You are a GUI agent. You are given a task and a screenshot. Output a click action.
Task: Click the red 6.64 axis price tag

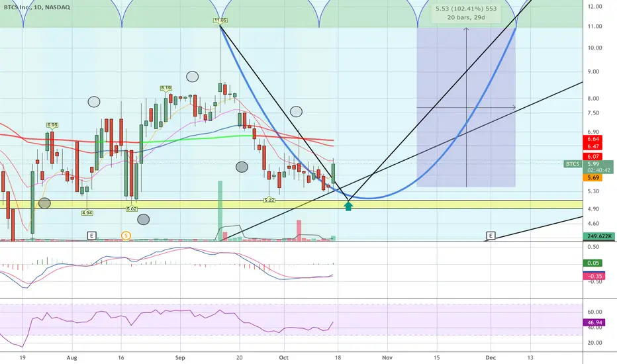point(593,139)
